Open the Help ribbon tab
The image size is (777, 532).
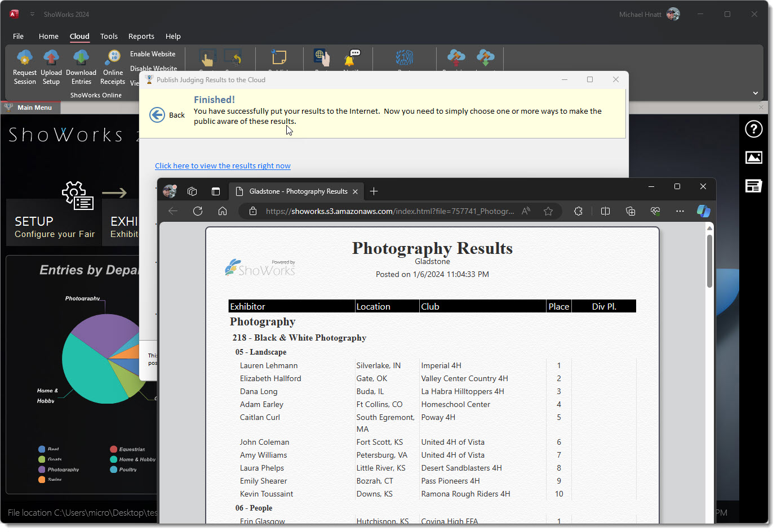point(173,36)
